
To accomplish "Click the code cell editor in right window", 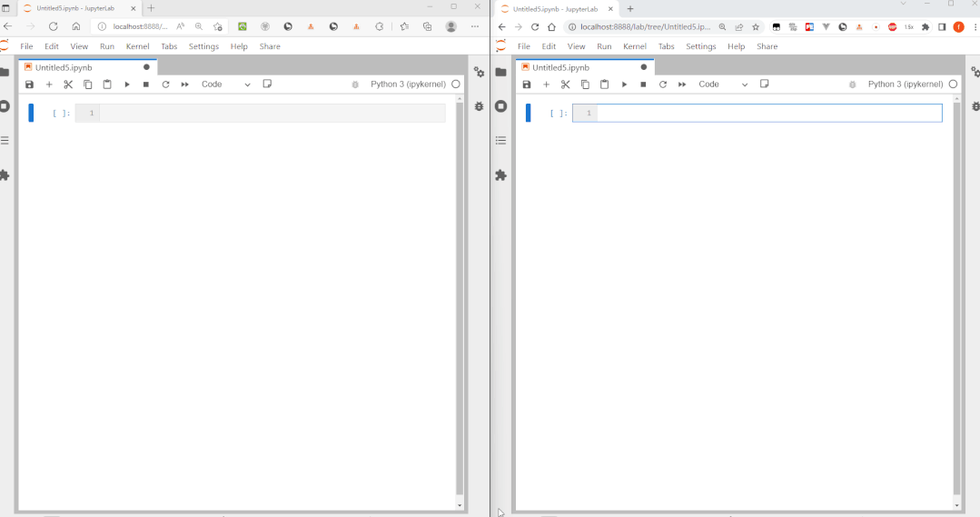I will 769,114.
